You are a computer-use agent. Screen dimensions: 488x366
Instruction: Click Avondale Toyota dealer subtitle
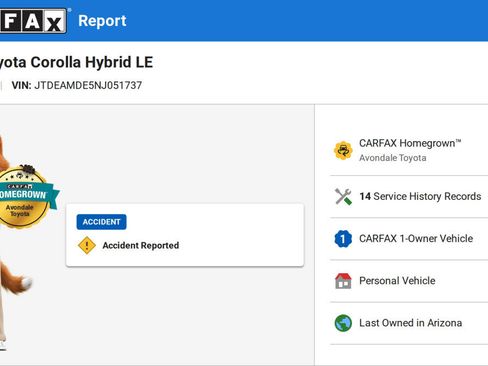(393, 158)
